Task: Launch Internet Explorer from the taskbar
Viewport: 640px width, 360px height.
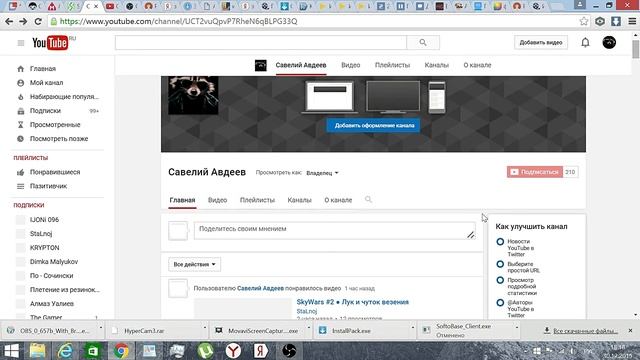Action: [x=65, y=351]
